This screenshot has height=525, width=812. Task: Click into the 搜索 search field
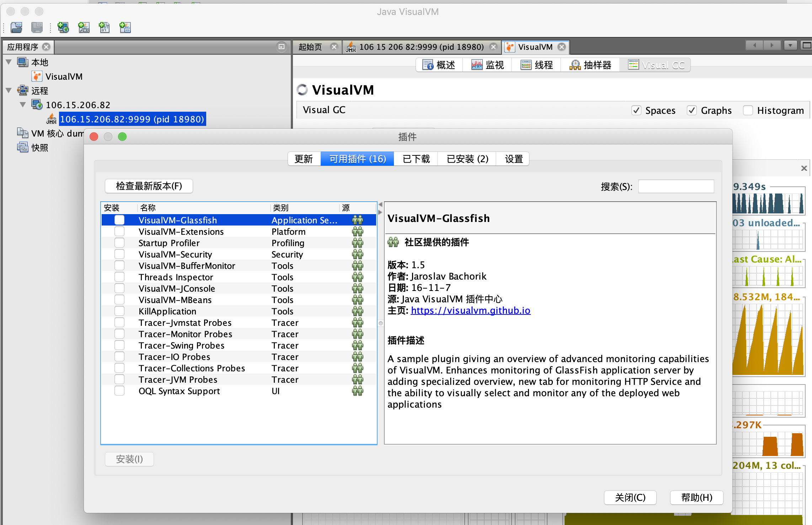(x=676, y=186)
